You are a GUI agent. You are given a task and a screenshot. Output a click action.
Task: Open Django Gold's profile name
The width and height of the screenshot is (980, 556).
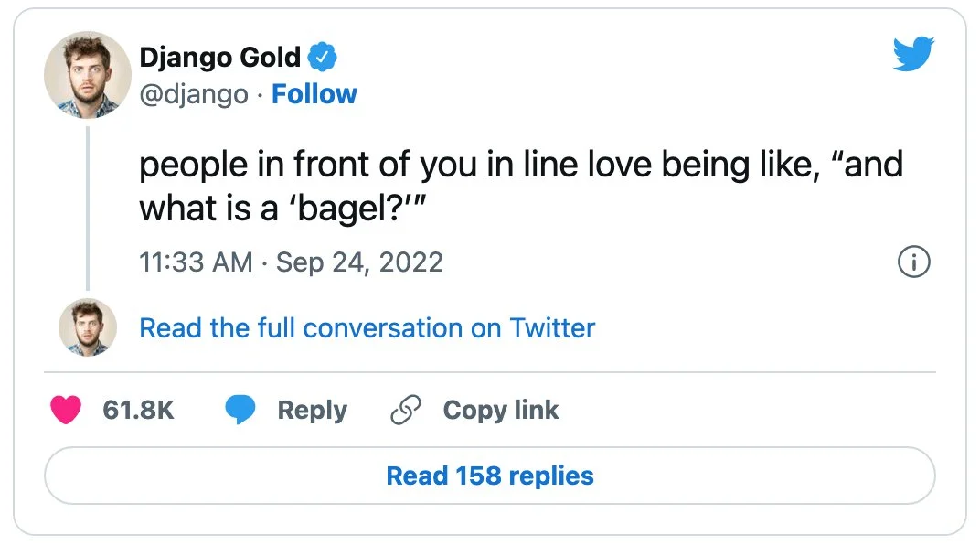(219, 58)
